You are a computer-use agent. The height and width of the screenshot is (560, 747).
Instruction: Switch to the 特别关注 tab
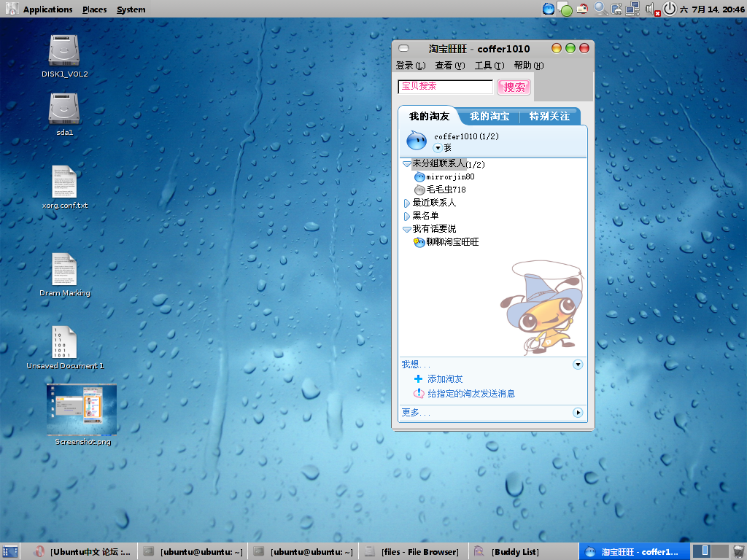(549, 116)
